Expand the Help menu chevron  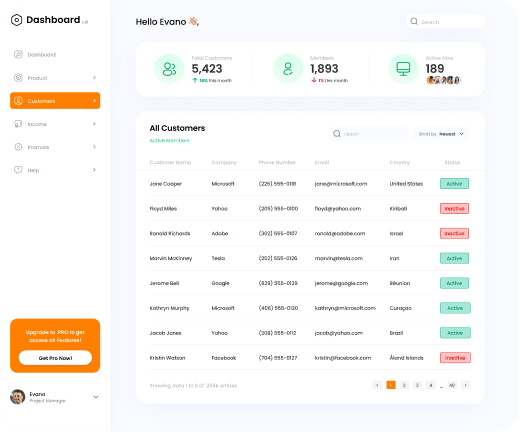(94, 170)
